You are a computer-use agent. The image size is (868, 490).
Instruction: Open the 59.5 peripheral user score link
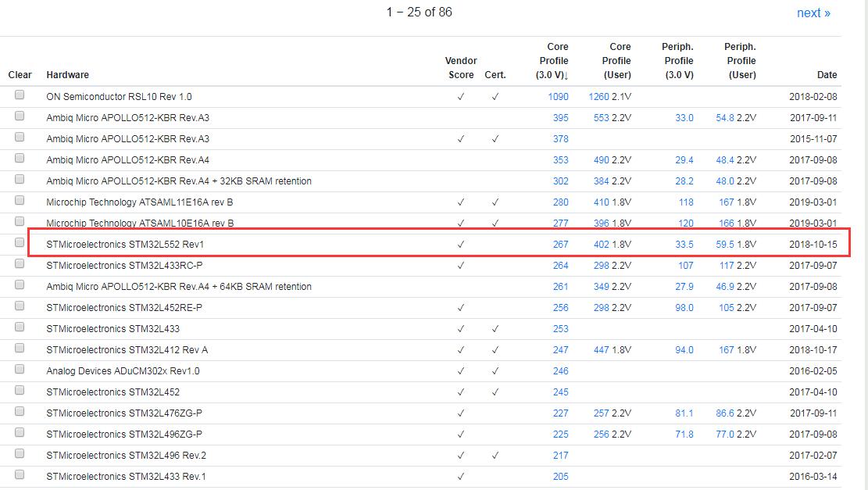click(724, 244)
